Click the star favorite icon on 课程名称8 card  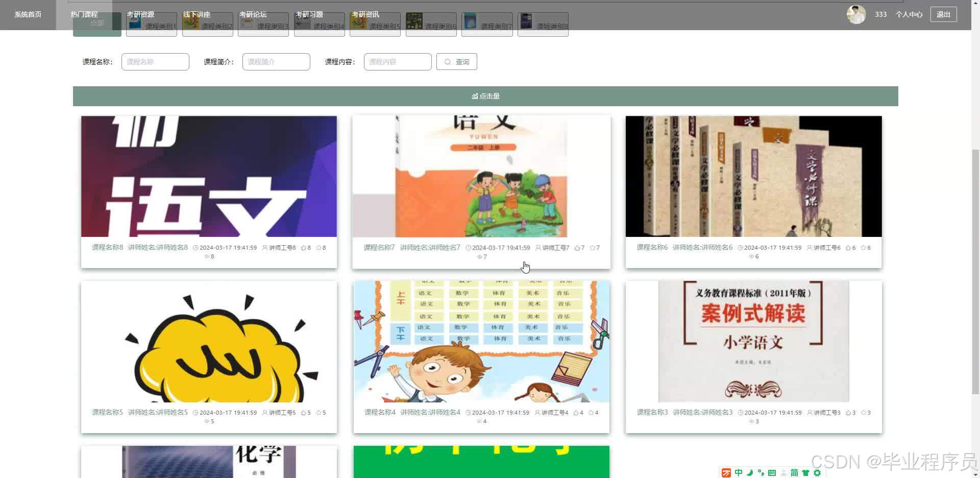pos(318,248)
